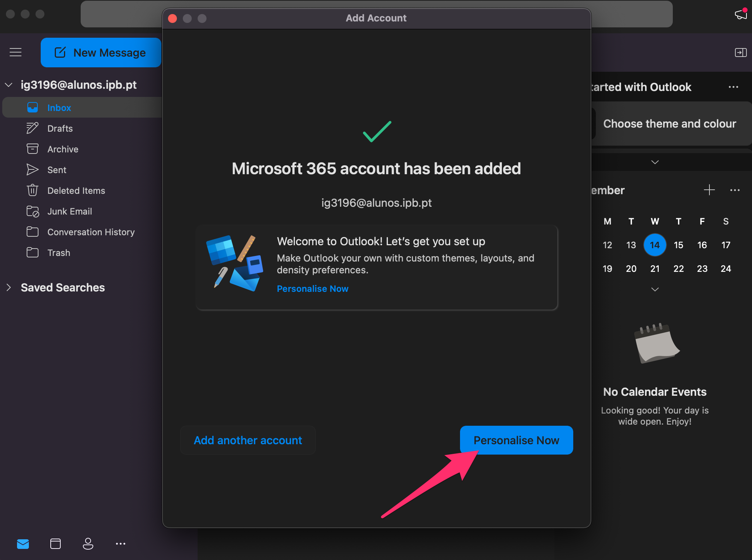Viewport: 752px width, 560px height.
Task: Select day 13 in mini calendar
Action: click(x=631, y=245)
